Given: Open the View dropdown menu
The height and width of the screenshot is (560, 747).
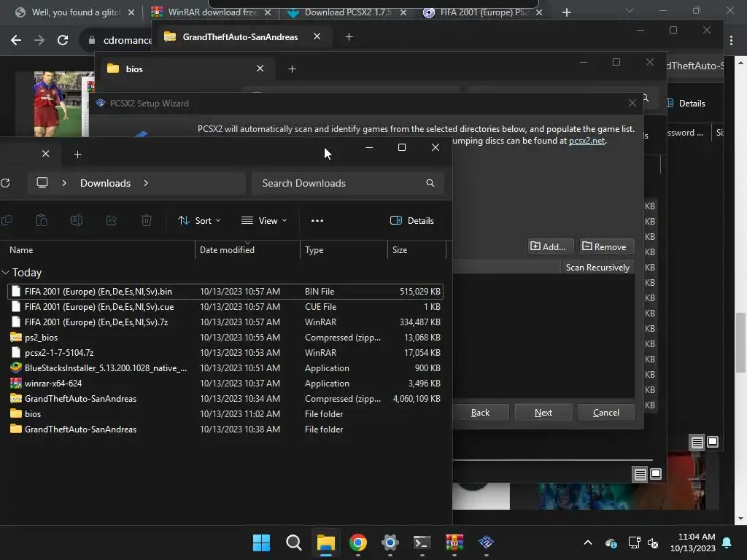Looking at the screenshot, I should coord(264,220).
